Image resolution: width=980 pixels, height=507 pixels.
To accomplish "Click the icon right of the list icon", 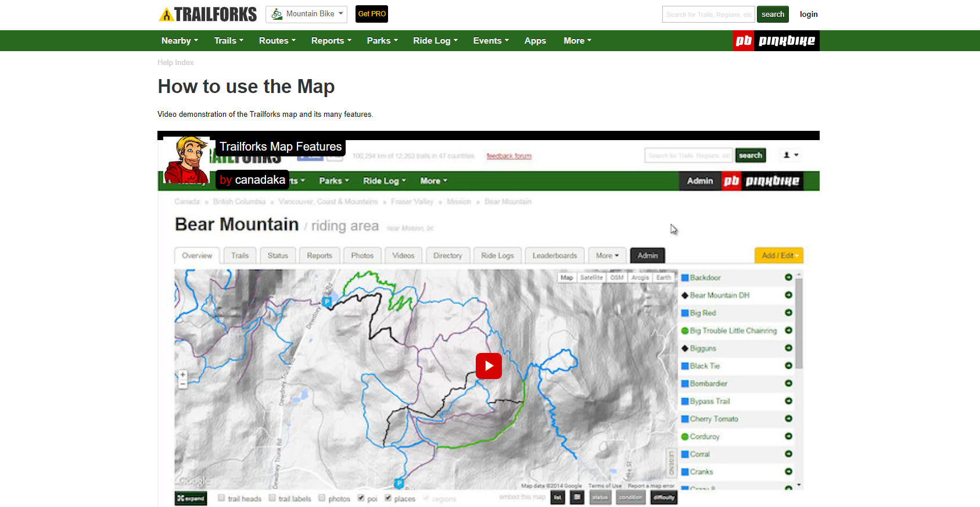I will tap(577, 498).
